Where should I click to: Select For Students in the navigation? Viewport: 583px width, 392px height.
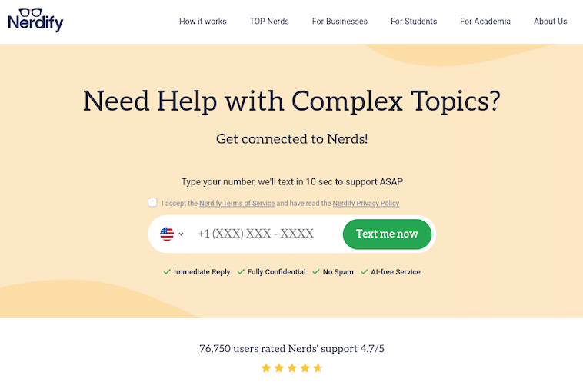(x=414, y=22)
